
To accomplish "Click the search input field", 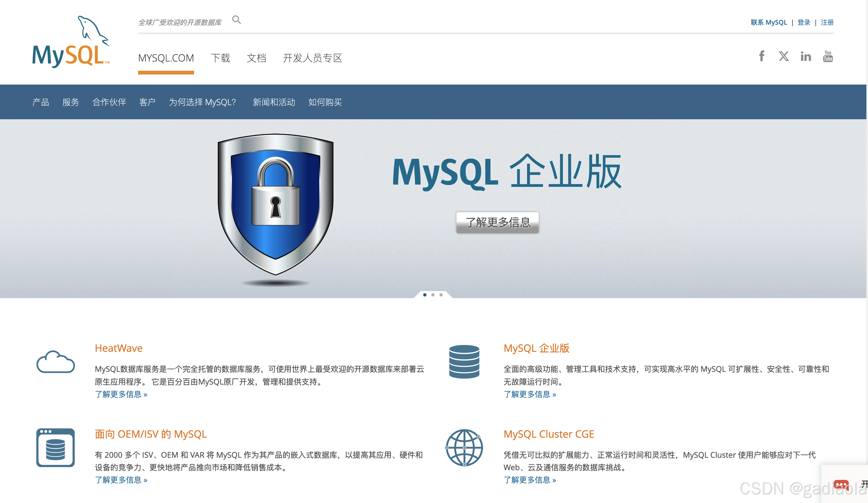I will tap(180, 22).
